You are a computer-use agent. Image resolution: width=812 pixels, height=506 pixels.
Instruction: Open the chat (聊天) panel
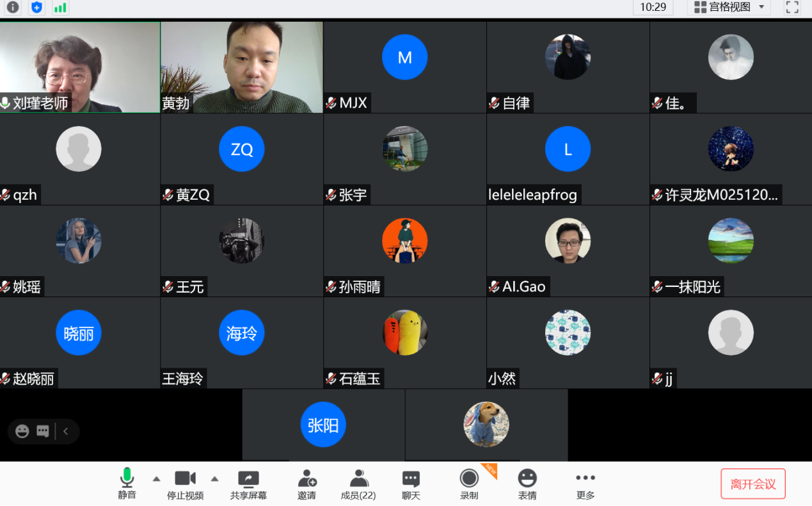pyautogui.click(x=411, y=484)
